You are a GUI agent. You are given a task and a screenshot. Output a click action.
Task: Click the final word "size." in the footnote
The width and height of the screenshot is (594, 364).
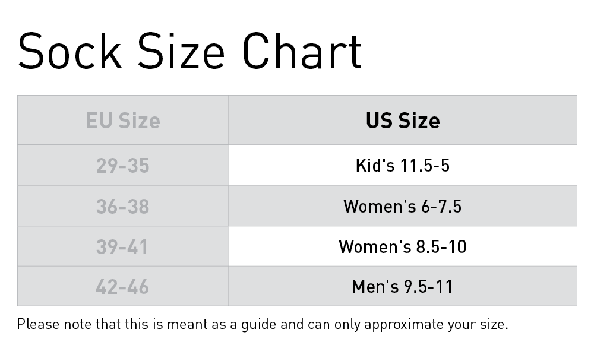pos(494,325)
